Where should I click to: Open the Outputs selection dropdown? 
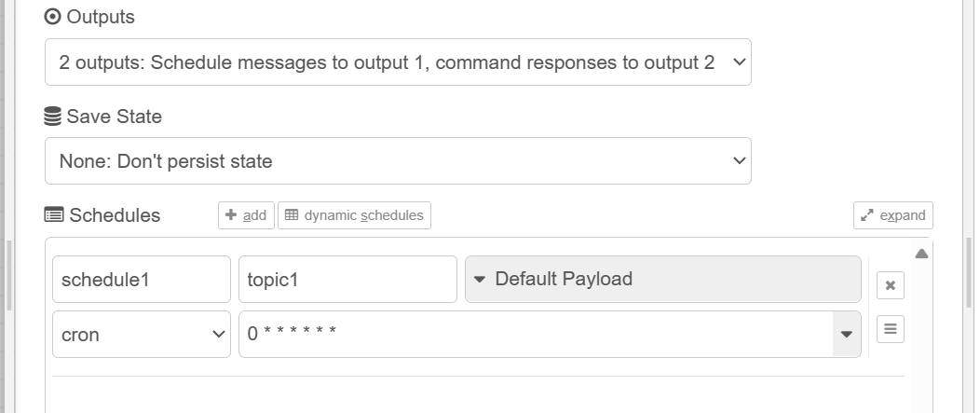click(x=398, y=62)
